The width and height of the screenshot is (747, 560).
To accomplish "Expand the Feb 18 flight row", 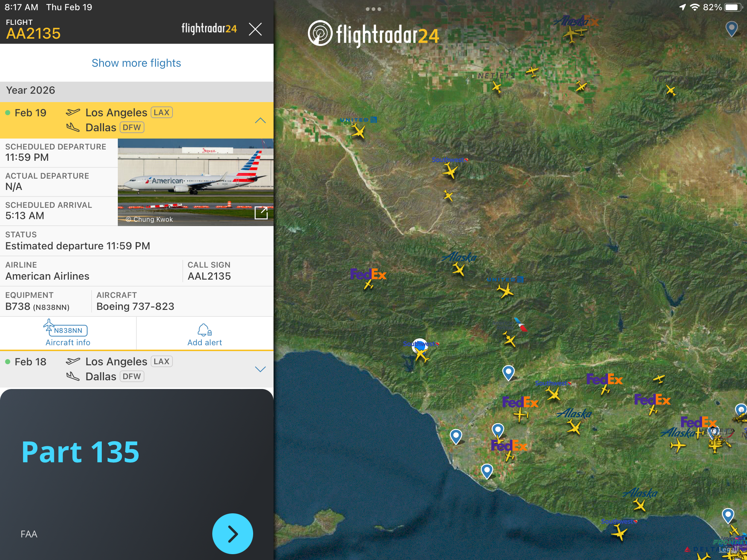I will point(260,369).
